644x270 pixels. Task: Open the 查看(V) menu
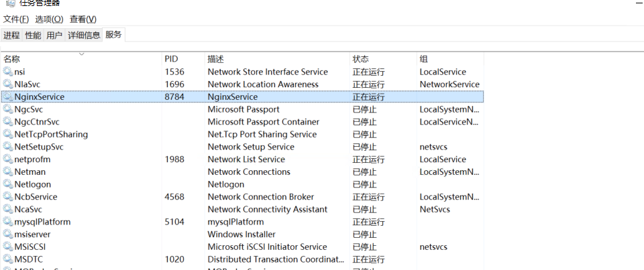83,19
